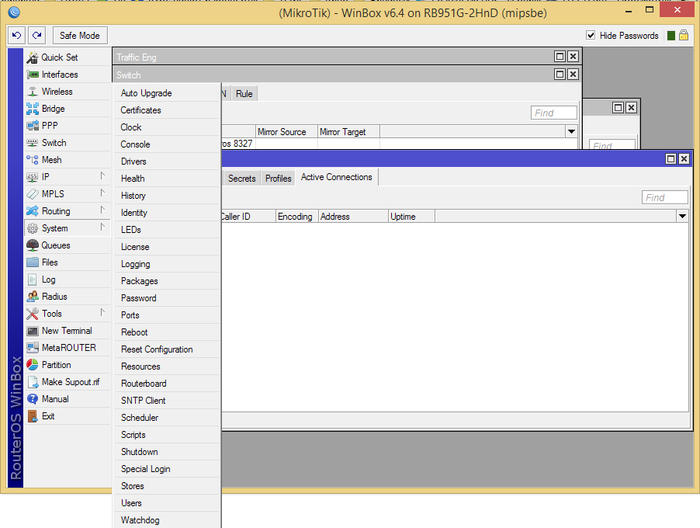Screen dimensions: 700x528
Task: Open the Queues icon
Action: coord(32,245)
